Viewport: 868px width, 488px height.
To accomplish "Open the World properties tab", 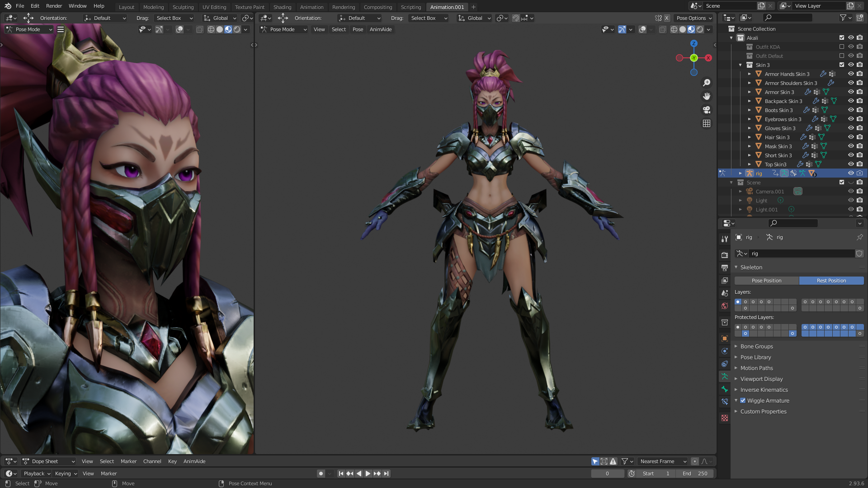I will pyautogui.click(x=725, y=306).
